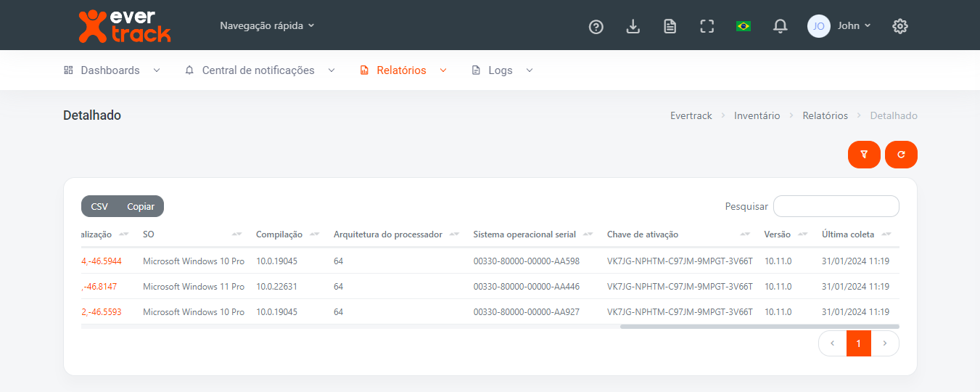Click the download icon in header
980x392 pixels.
click(x=633, y=27)
